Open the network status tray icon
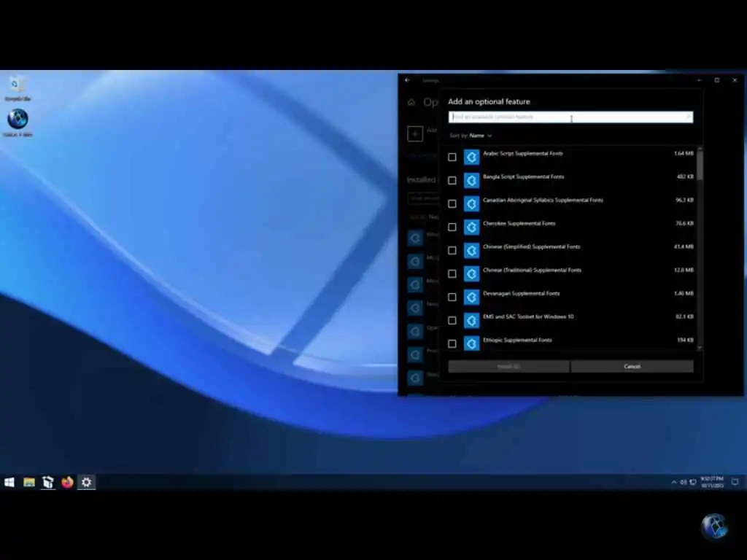This screenshot has height=560, width=747. [x=693, y=483]
